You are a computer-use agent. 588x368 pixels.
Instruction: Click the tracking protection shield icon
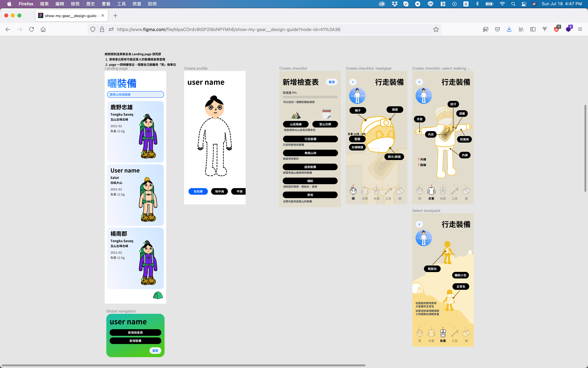pos(93,29)
